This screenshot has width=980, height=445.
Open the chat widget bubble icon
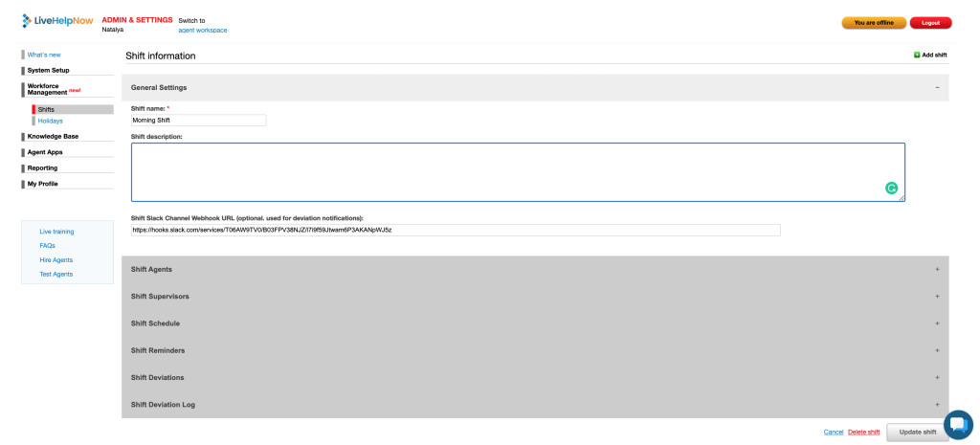pos(957,425)
